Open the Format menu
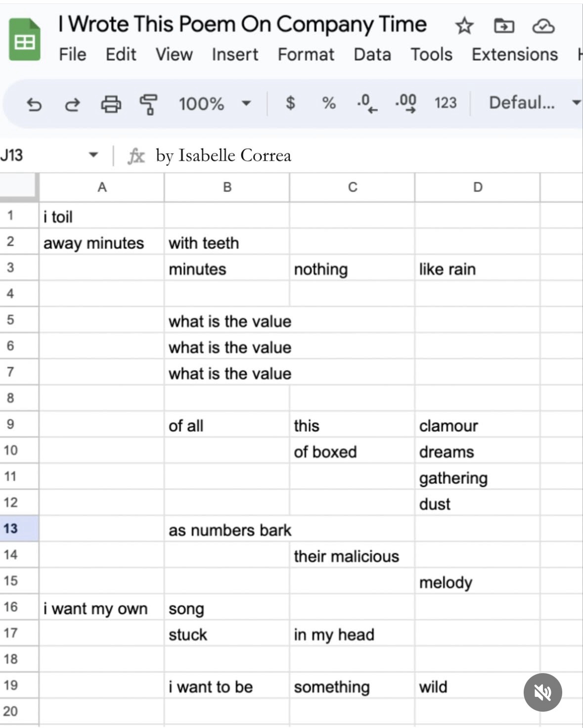Screen dimensions: 583x728 [306, 54]
